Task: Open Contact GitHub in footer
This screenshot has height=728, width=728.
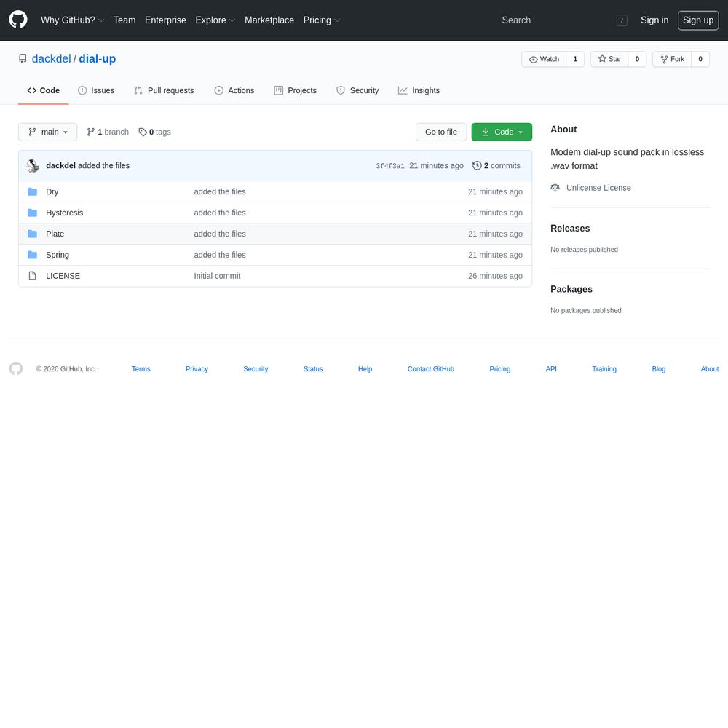Action: [431, 368]
